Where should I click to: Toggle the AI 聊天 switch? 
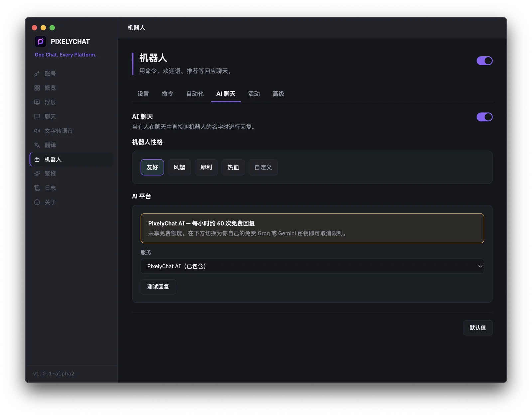[484, 117]
